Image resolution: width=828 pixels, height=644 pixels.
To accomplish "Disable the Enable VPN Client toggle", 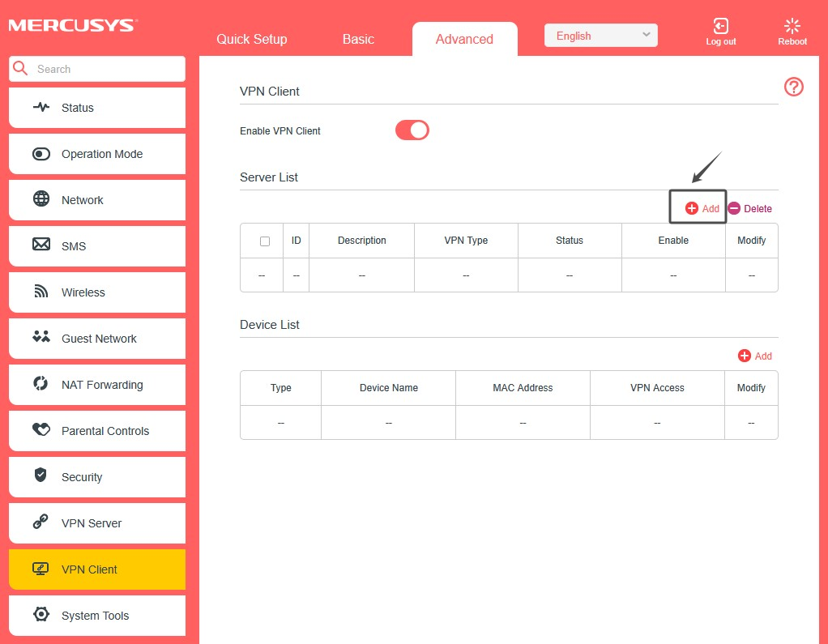I will (x=412, y=130).
